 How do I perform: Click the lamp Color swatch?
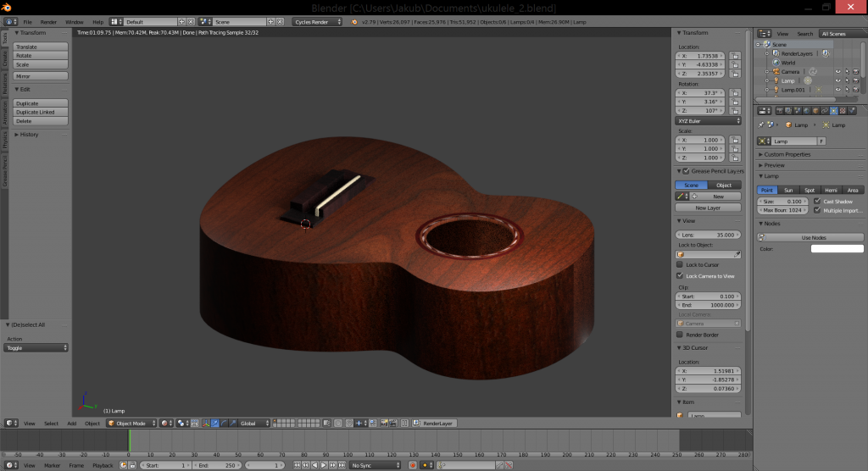[x=837, y=248]
